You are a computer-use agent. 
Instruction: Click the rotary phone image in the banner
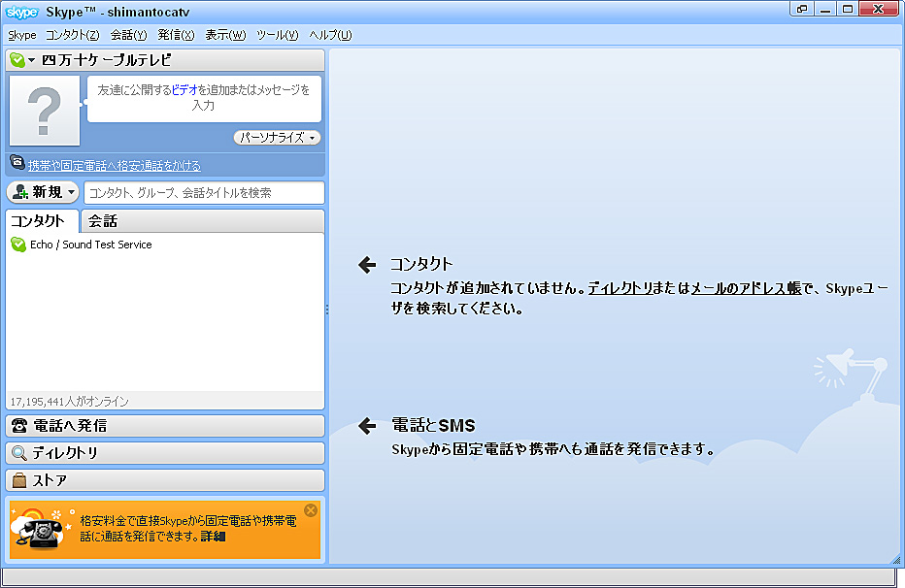click(40, 532)
